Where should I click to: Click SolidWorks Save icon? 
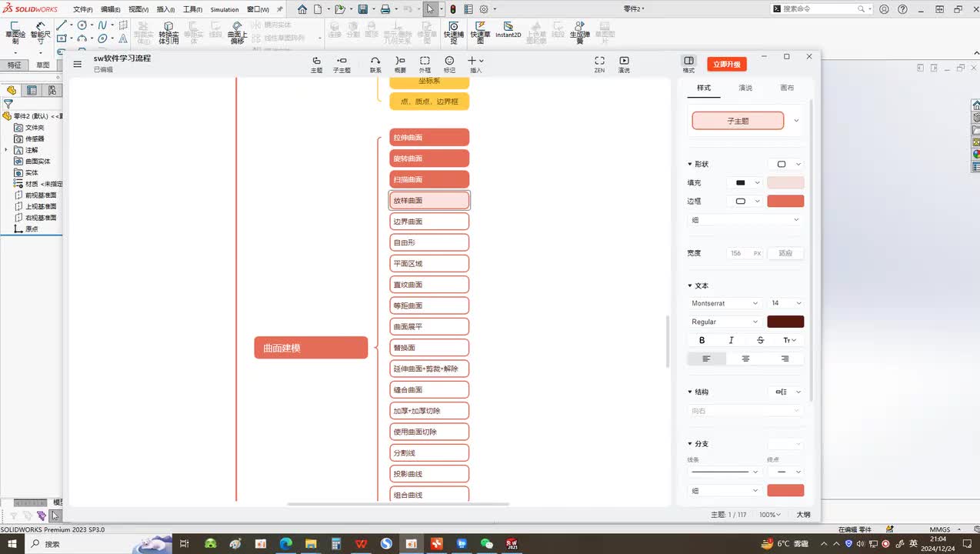tap(362, 9)
